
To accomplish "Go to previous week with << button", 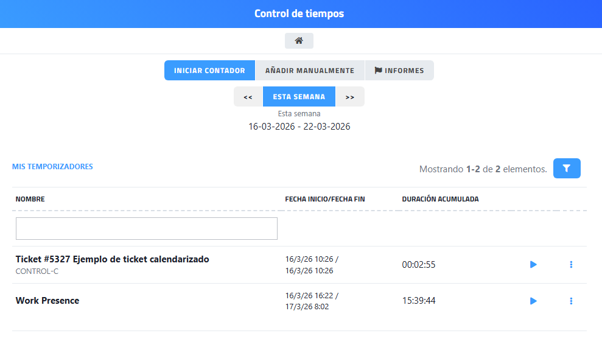I will pyautogui.click(x=248, y=97).
